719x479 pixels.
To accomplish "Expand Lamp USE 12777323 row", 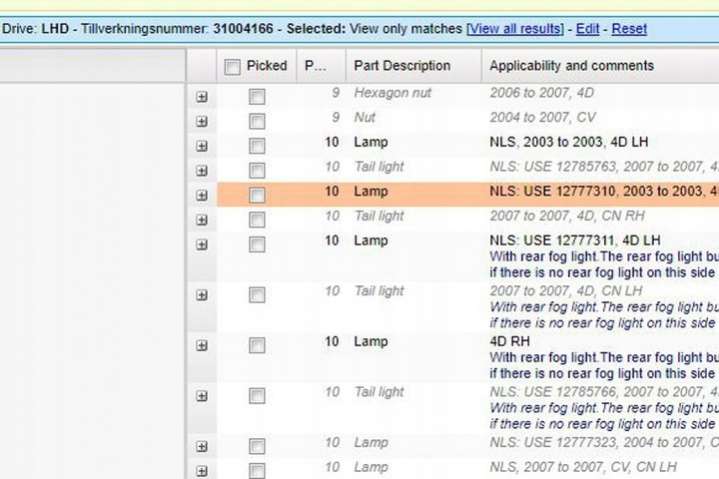I will (x=202, y=447).
